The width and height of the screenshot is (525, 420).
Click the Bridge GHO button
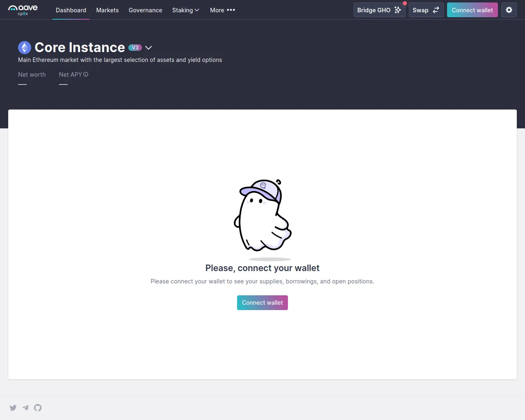(379, 10)
